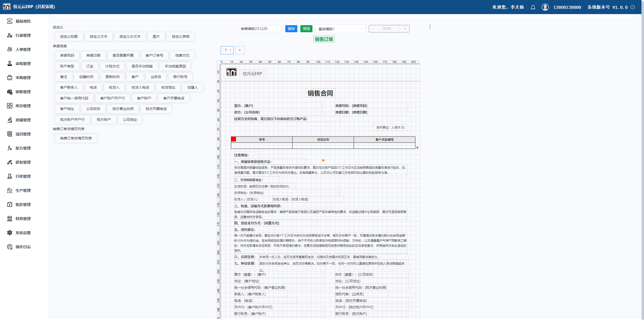Image resolution: width=644 pixels, height=320 pixels.
Task: Click the logo image on canvas
Action: tap(231, 72)
